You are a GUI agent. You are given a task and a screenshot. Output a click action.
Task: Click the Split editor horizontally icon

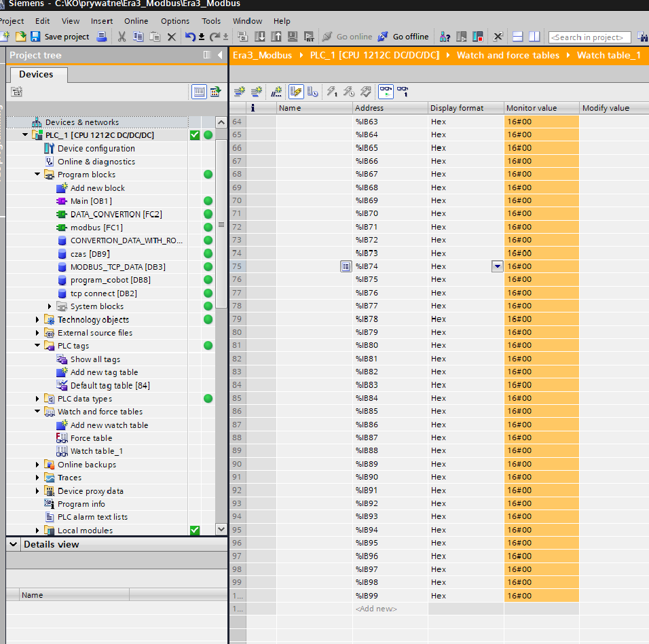[517, 37]
